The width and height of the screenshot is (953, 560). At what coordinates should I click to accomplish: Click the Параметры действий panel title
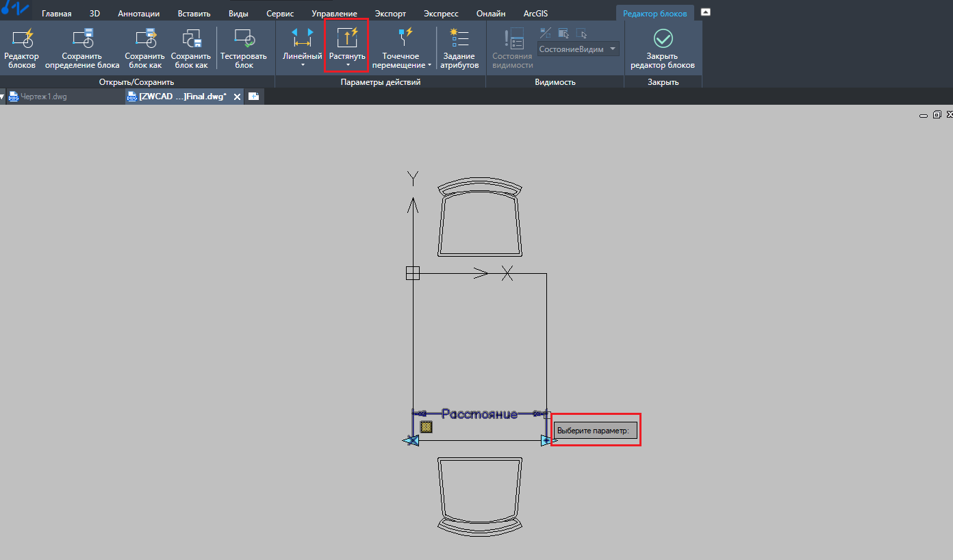click(381, 82)
